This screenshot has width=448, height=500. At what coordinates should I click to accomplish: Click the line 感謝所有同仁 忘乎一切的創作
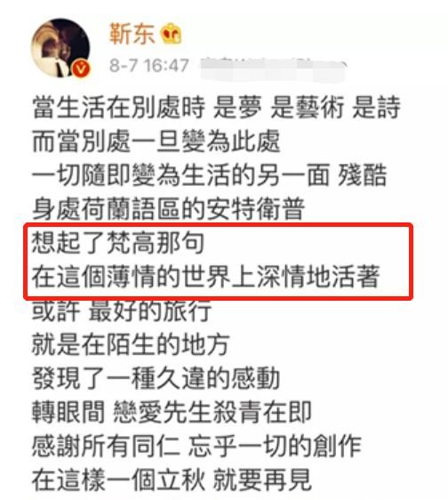(196, 446)
